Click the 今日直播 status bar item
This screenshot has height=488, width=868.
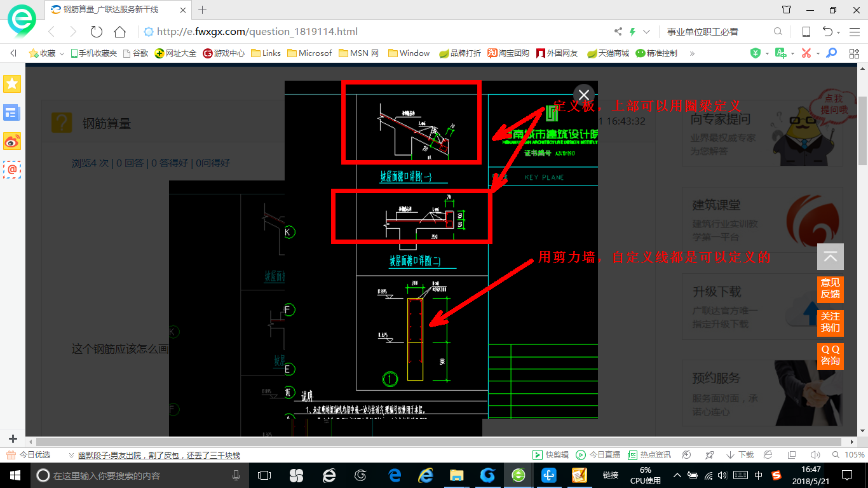pyautogui.click(x=598, y=455)
